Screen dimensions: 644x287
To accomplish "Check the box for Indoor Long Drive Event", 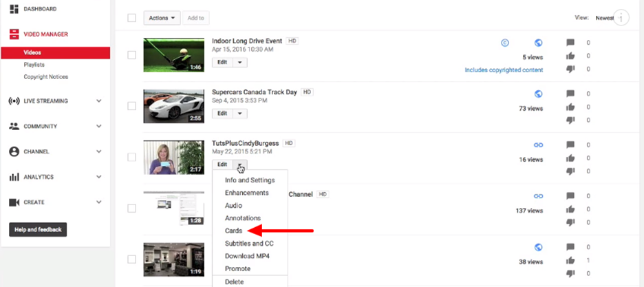I will [x=131, y=55].
